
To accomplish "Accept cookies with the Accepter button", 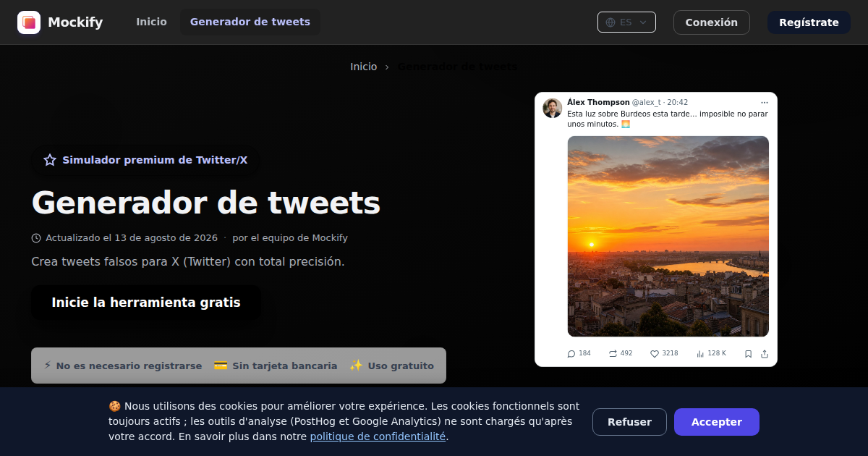I will pos(717,422).
